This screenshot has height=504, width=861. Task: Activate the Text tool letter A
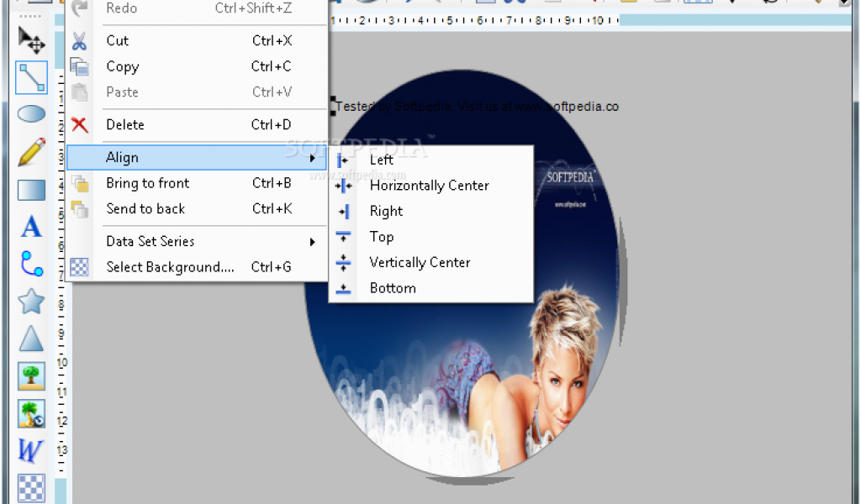31,227
